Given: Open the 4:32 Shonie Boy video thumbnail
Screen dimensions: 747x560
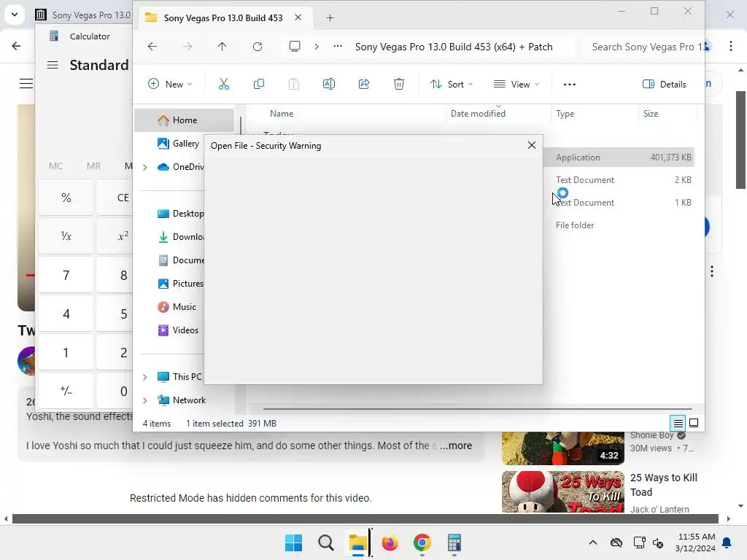Looking at the screenshot, I should click(x=562, y=448).
